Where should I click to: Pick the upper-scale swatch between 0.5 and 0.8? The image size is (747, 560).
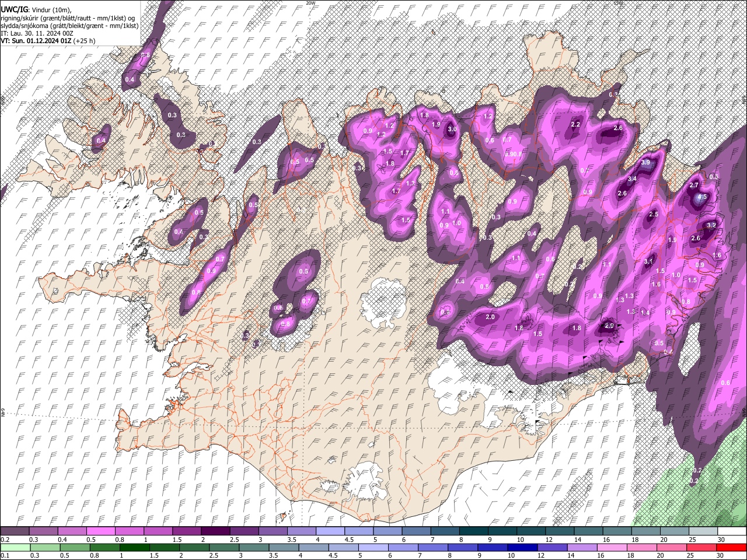pos(100,531)
